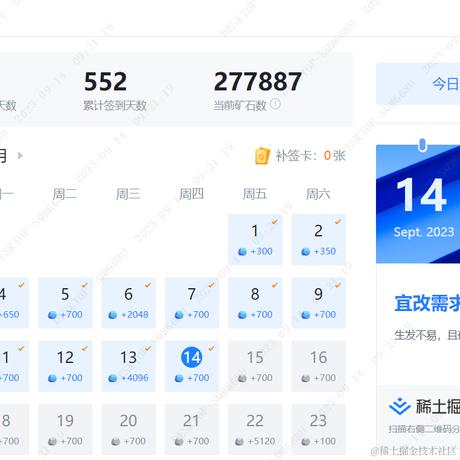Click the 宜改需求 fortune heading
The image size is (460, 460).
point(427,303)
